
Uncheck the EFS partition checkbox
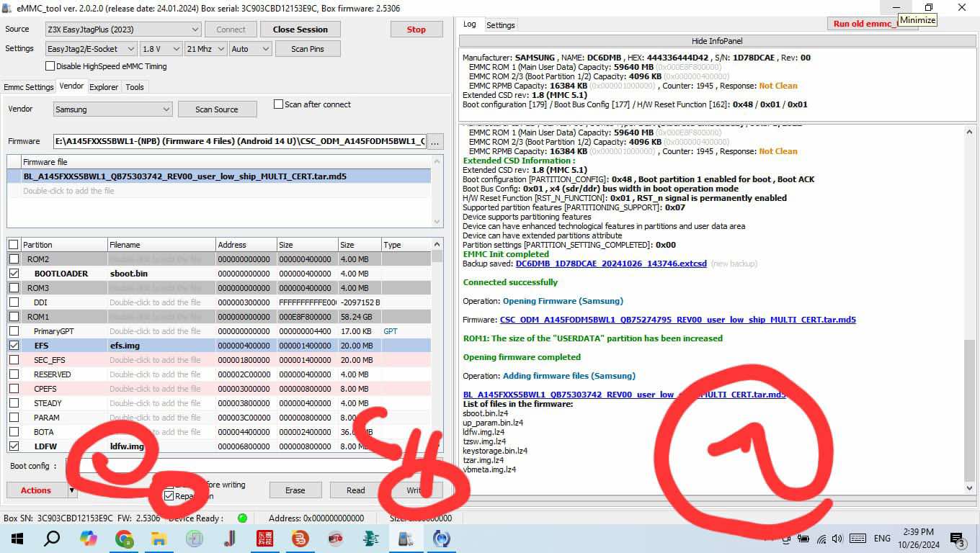coord(14,346)
